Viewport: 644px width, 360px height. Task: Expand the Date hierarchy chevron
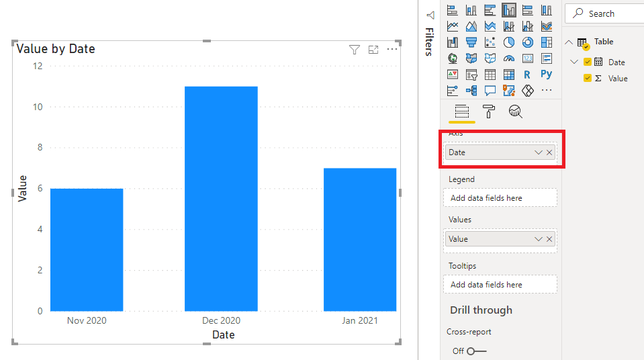point(574,62)
